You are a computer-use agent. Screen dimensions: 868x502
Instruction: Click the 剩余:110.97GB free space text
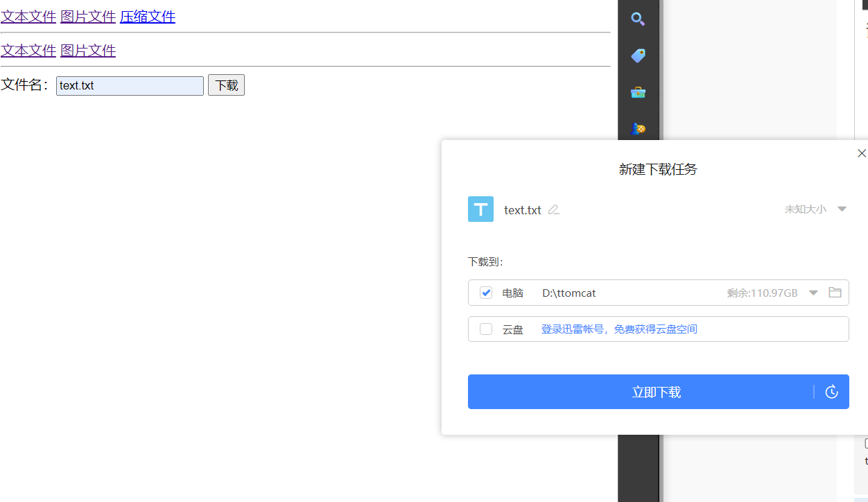pyautogui.click(x=762, y=293)
